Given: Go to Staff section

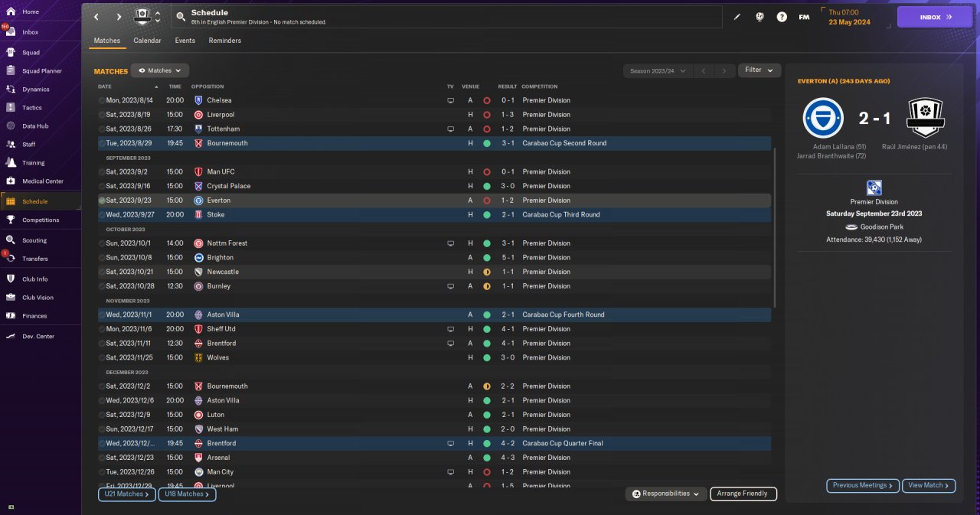Looking at the screenshot, I should pos(29,144).
